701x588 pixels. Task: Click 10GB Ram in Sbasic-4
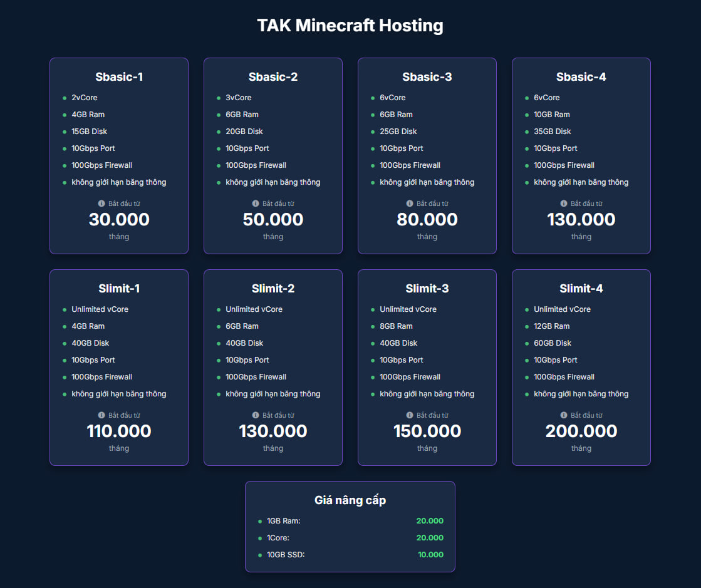point(552,115)
